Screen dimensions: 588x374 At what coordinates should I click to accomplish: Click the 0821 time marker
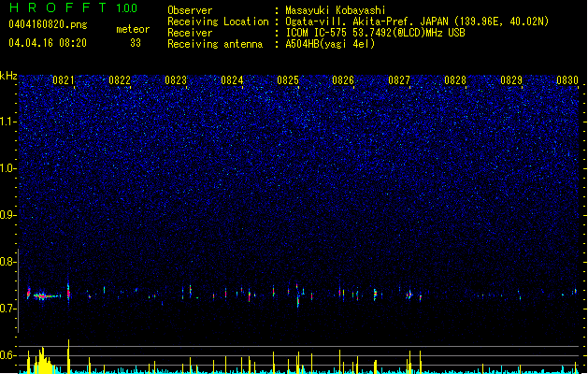[x=64, y=80]
